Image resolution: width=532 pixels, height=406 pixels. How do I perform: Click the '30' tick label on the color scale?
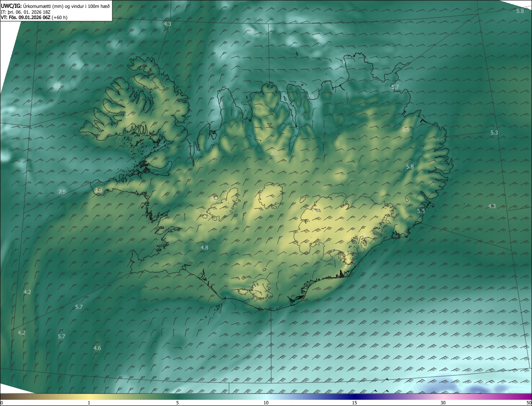coord(443,403)
